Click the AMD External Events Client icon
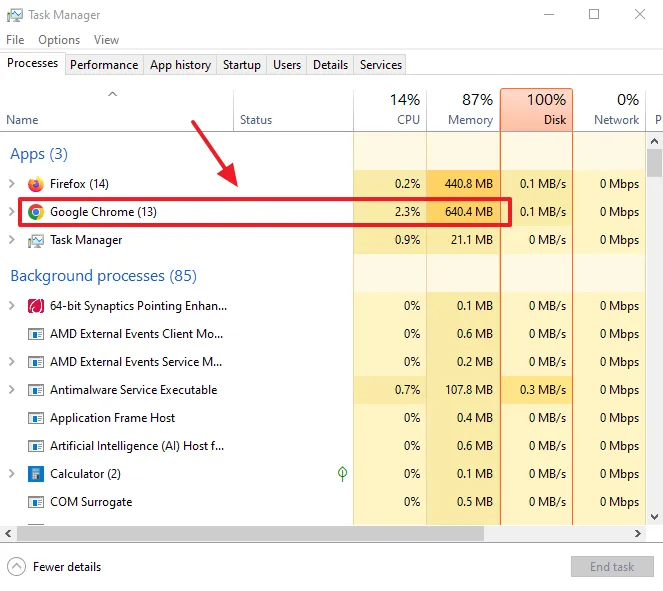The height and width of the screenshot is (591, 663). point(36,334)
